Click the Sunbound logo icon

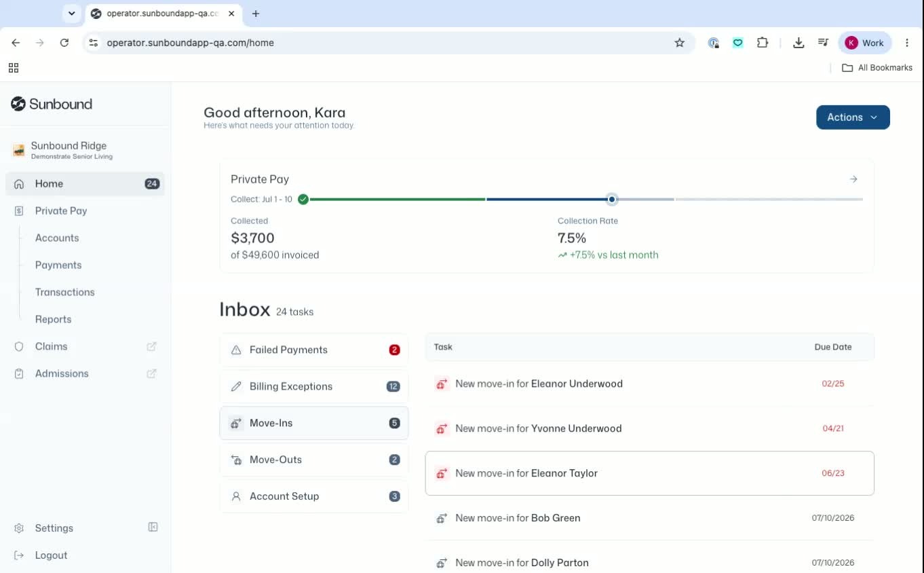18,104
